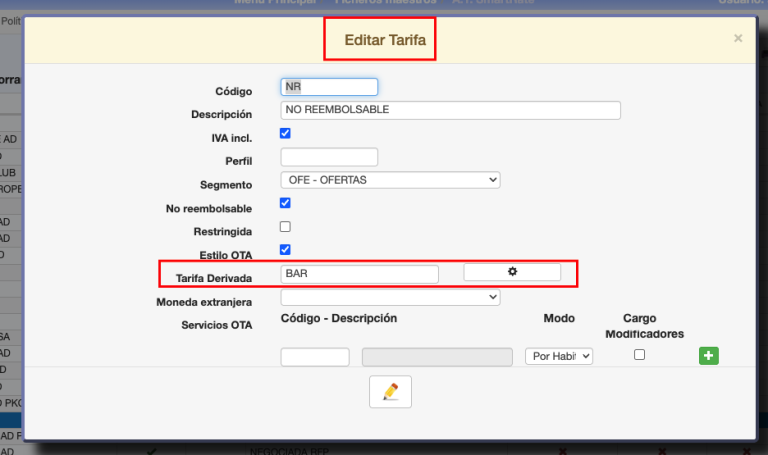Viewport: 768px width, 455px height.
Task: Click the pencil save button
Action: click(390, 392)
